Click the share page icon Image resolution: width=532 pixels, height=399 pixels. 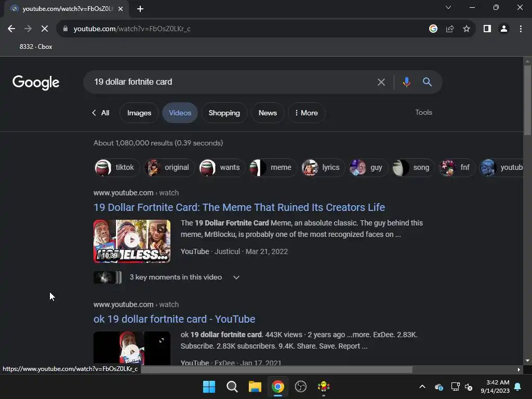(x=450, y=29)
